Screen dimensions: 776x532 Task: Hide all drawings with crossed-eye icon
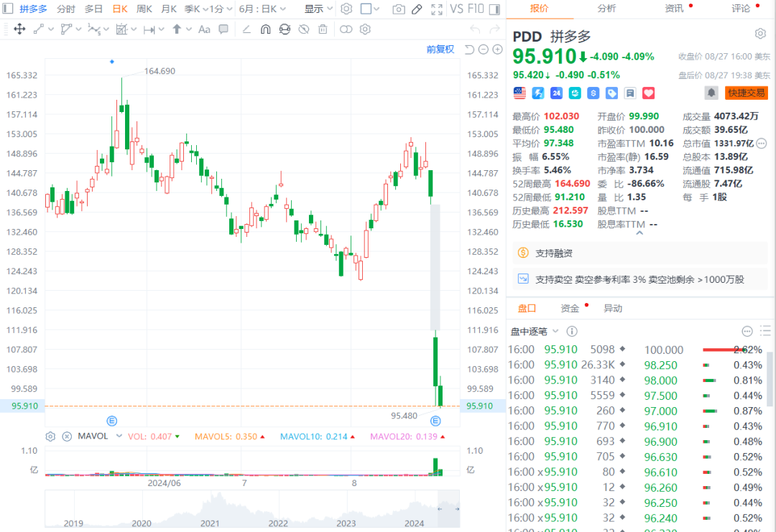pos(304,29)
